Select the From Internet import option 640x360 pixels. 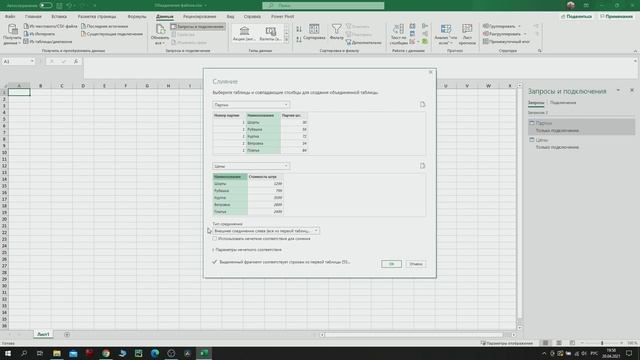[x=39, y=34]
